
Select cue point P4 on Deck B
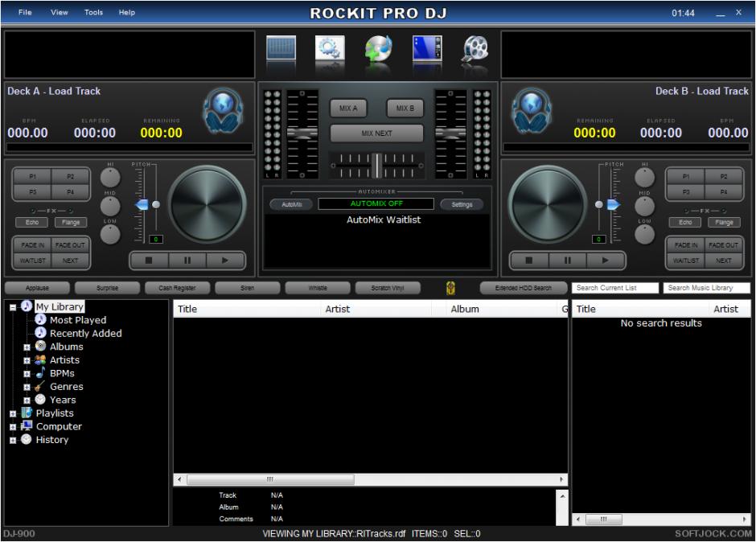click(x=724, y=191)
